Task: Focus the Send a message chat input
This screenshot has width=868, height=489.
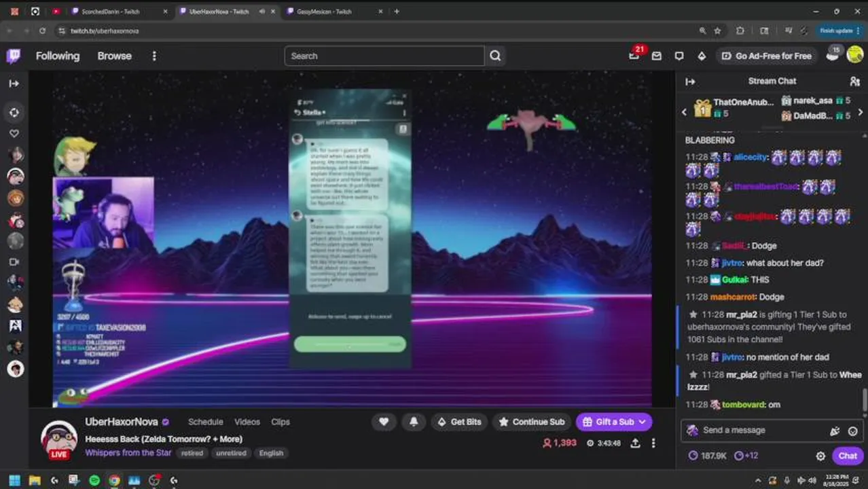Action: (x=754, y=430)
